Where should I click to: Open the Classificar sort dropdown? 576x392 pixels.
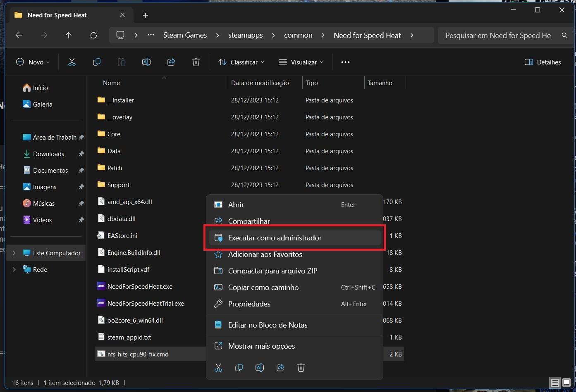(241, 62)
